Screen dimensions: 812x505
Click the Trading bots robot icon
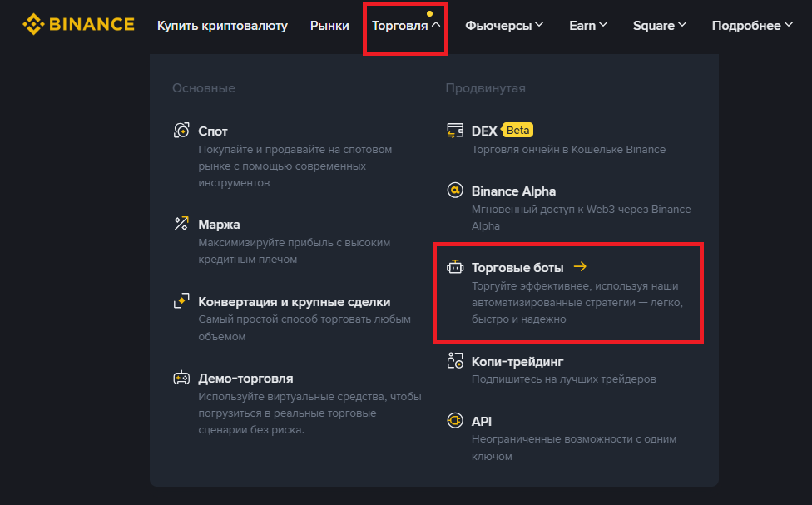[x=455, y=267]
